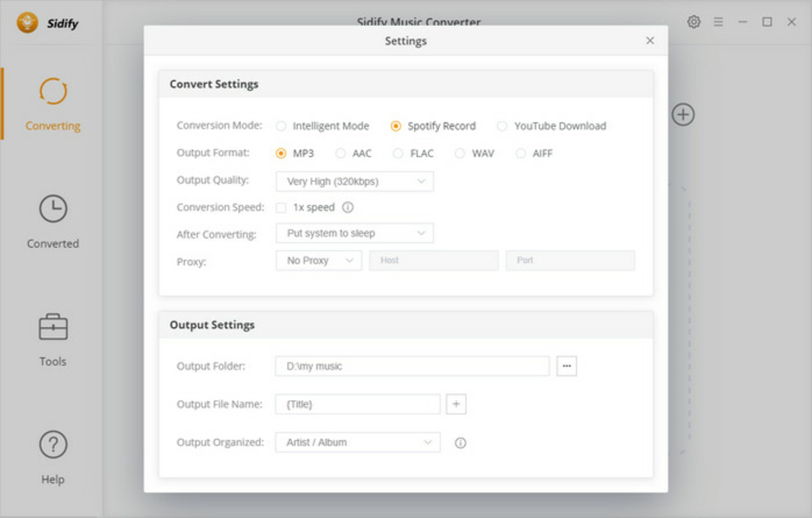Click the add music plus icon
The height and width of the screenshot is (518, 812).
[683, 115]
